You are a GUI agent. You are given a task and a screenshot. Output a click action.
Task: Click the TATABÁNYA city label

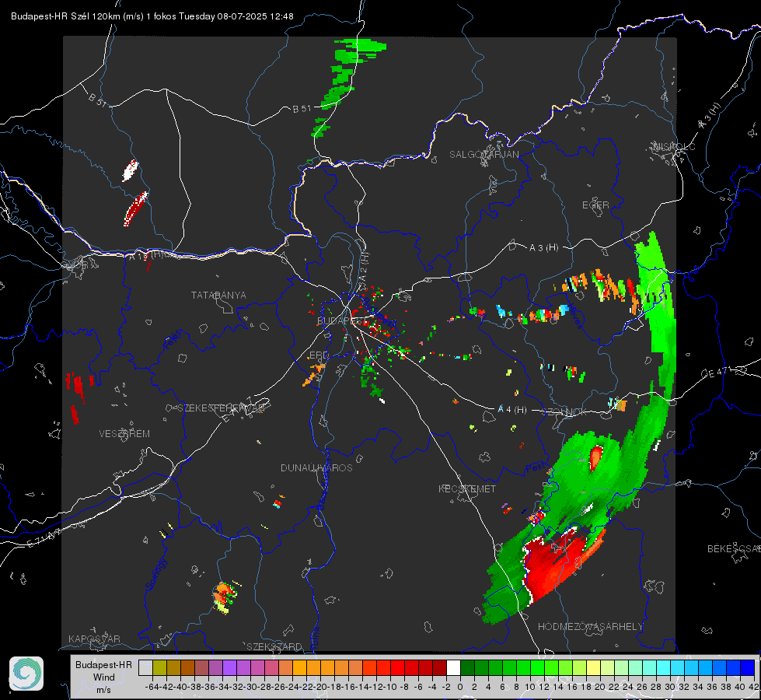pos(218,296)
